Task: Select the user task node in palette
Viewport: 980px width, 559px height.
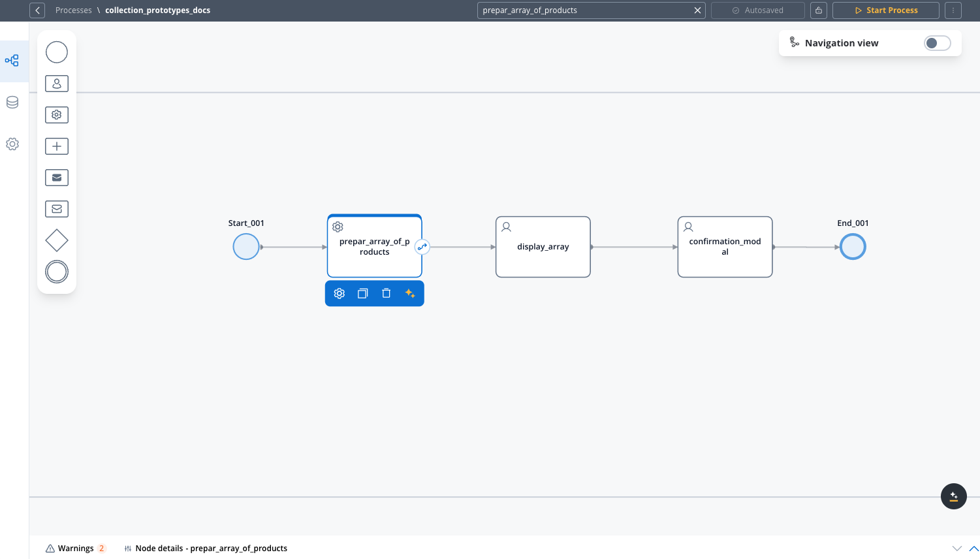Action: click(x=57, y=84)
